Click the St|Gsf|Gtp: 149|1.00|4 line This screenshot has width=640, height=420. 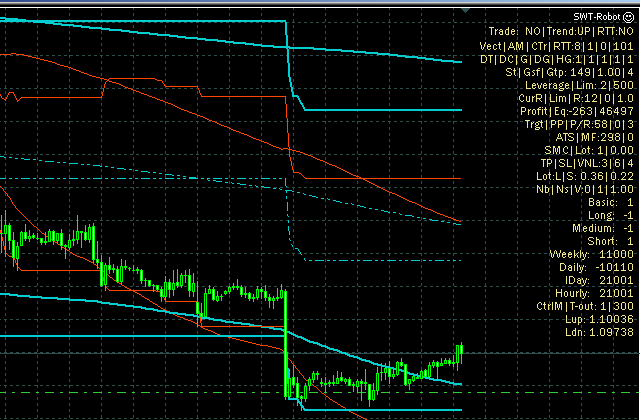coord(569,72)
